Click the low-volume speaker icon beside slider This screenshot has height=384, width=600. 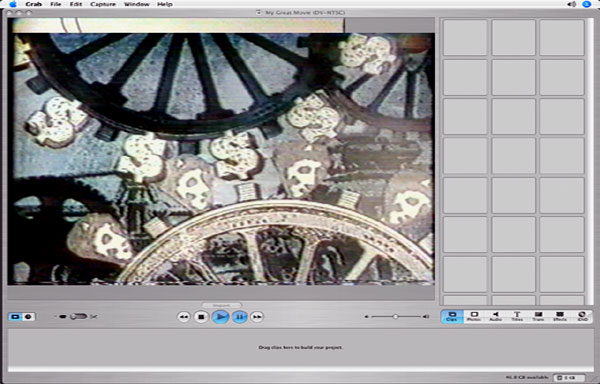tap(367, 317)
